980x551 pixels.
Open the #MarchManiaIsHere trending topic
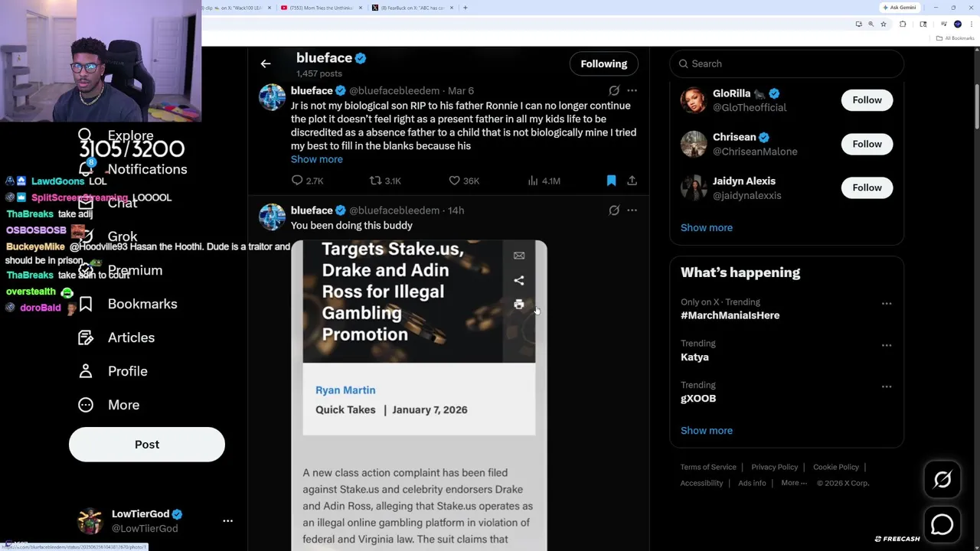pos(730,315)
